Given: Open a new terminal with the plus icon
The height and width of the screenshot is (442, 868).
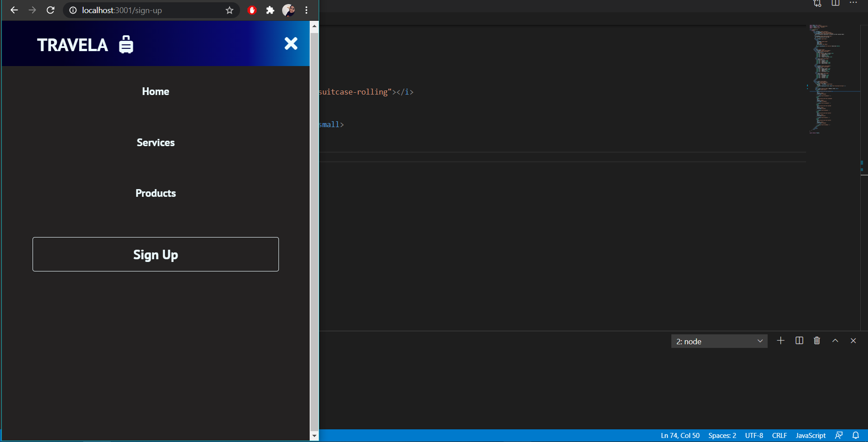Looking at the screenshot, I should tap(781, 341).
